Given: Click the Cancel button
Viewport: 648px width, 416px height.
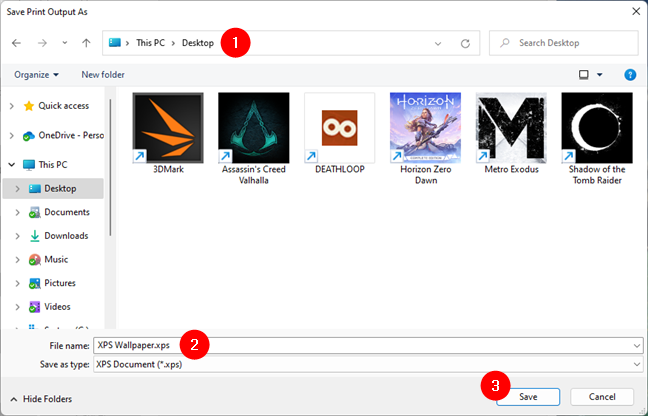Looking at the screenshot, I should click(602, 397).
